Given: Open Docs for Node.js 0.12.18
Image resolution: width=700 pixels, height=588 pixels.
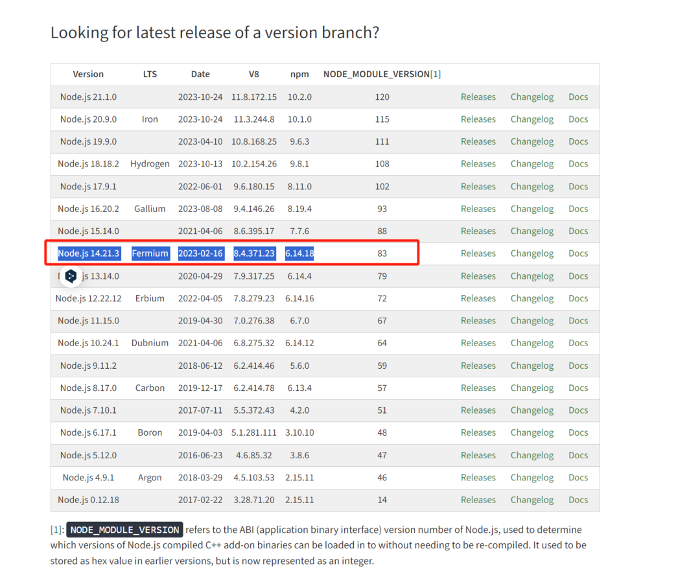Looking at the screenshot, I should [x=578, y=500].
